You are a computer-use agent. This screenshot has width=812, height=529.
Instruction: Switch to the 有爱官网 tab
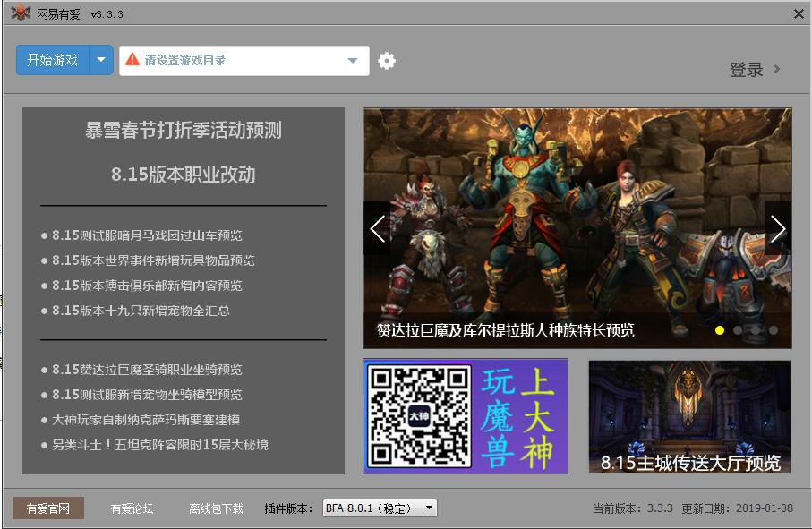[47, 507]
